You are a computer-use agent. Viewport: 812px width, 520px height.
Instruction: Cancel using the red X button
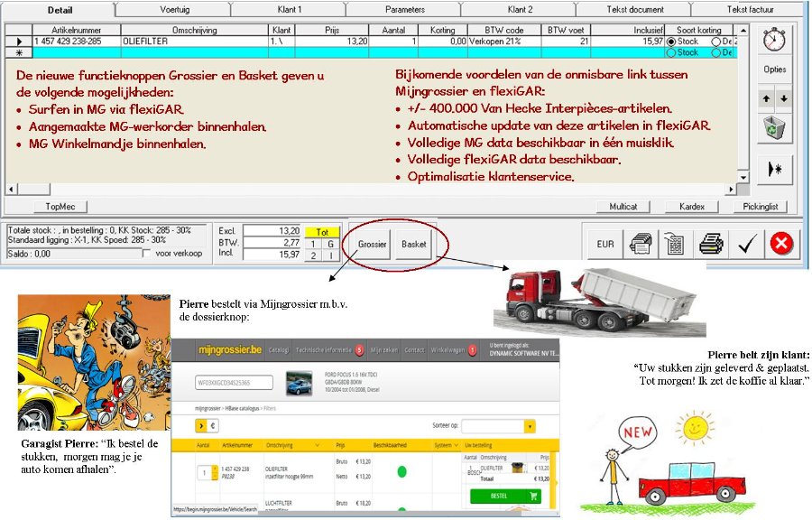781,244
